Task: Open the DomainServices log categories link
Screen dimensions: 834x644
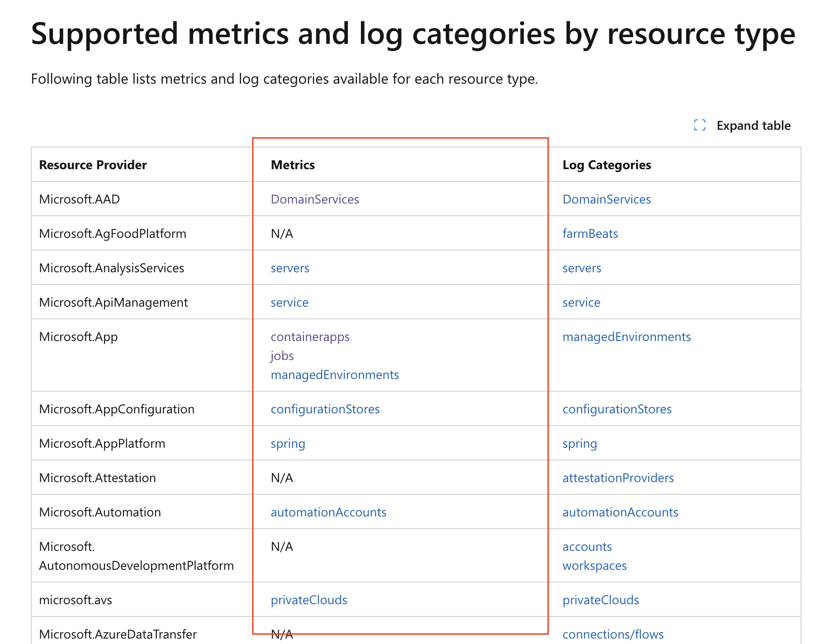Action: point(606,199)
